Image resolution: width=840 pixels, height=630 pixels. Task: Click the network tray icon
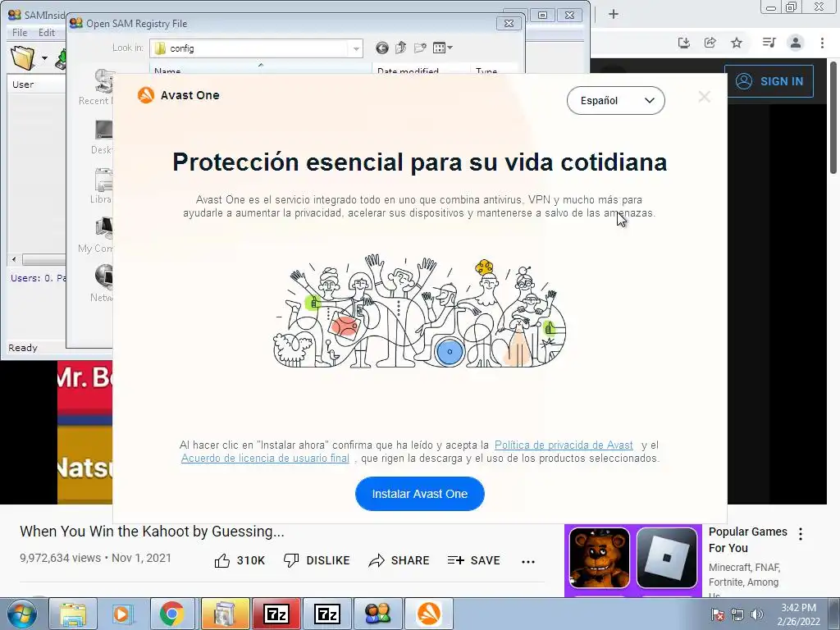point(737,614)
